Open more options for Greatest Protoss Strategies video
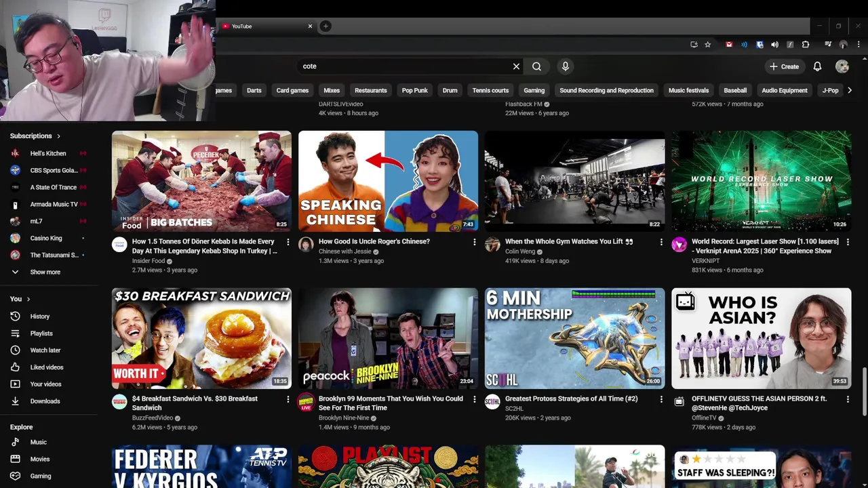This screenshot has height=488, width=868. click(x=660, y=399)
